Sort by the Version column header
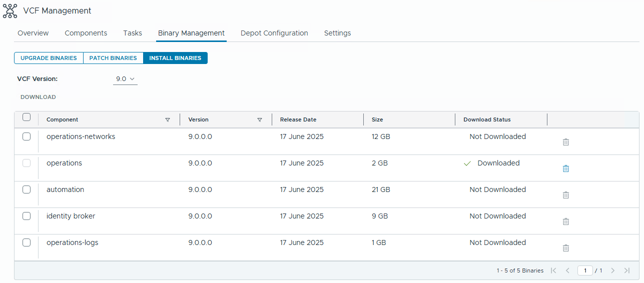This screenshot has height=283, width=644. [x=198, y=120]
